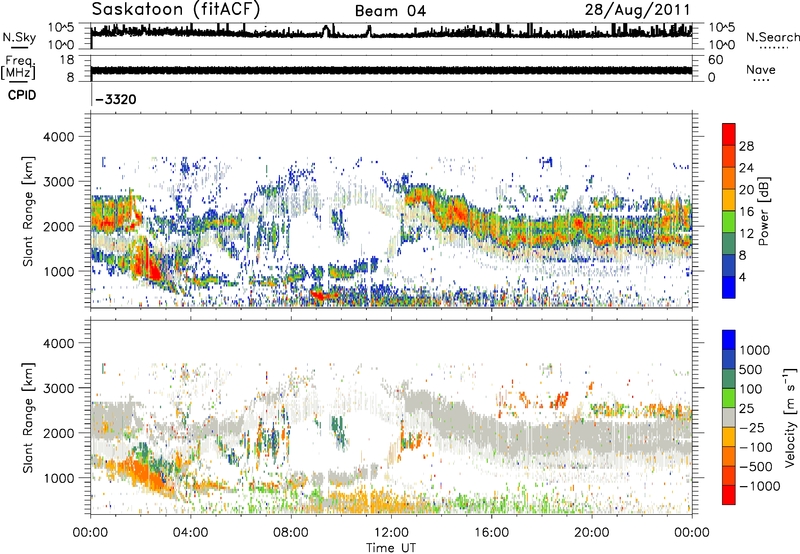Click the Saskatoon (fitACF) title text
Screen dimensions: 800x554
point(176,9)
